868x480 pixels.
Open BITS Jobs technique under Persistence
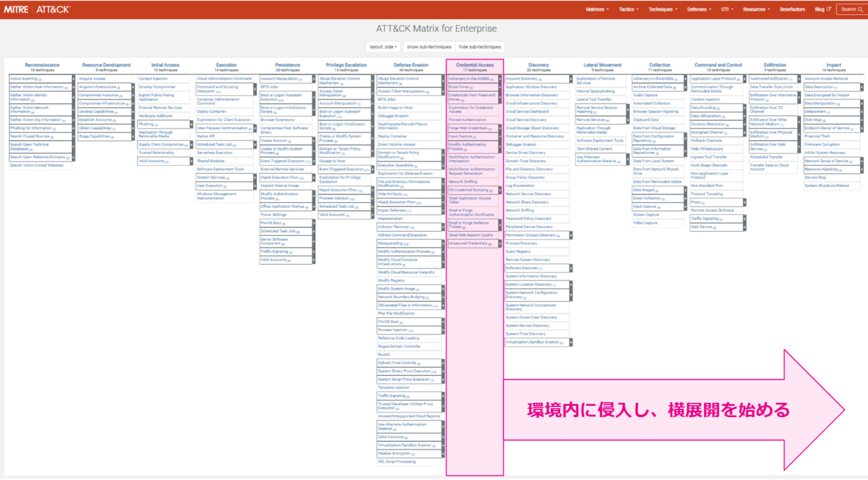point(269,87)
